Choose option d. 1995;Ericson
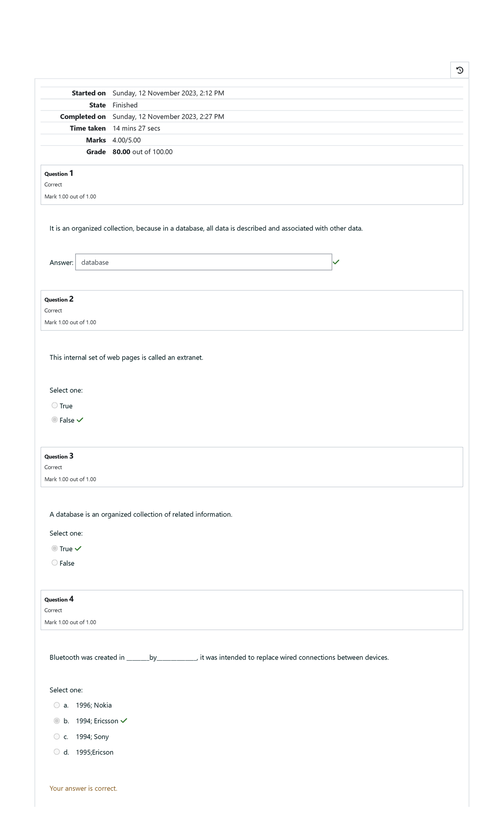 [x=57, y=752]
